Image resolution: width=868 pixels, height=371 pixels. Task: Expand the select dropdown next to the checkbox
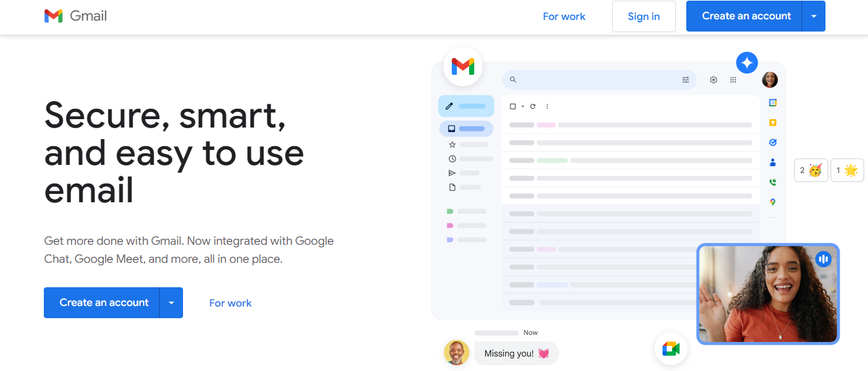pos(522,106)
